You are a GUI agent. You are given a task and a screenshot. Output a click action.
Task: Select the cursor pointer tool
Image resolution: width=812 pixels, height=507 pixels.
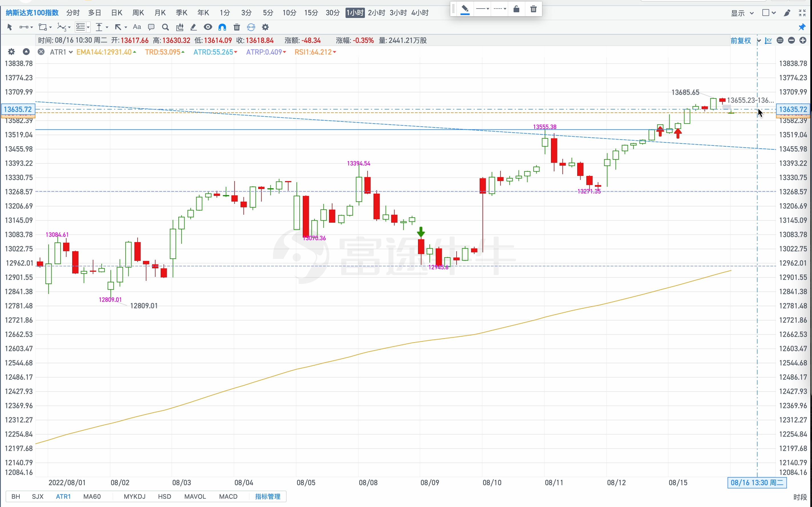pos(9,27)
